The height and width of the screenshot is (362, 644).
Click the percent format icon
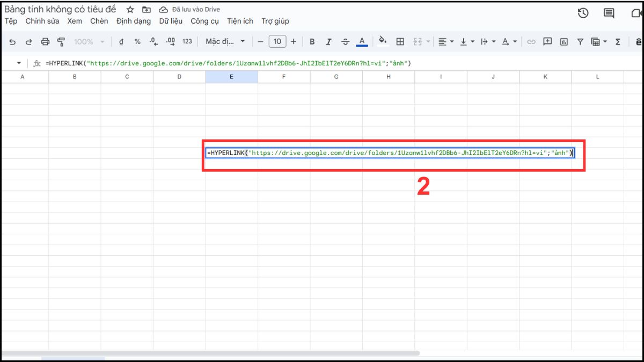(x=137, y=41)
